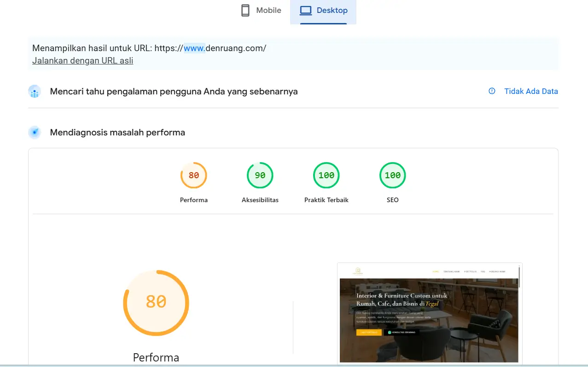The width and height of the screenshot is (588, 367).
Task: Click the performance diagnosis section icon
Action: pos(35,133)
